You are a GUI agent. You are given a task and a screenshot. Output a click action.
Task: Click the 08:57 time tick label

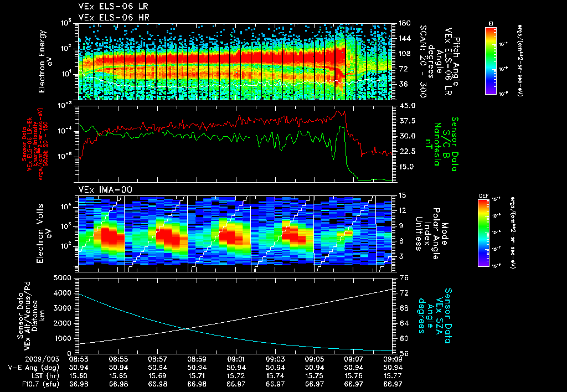click(158, 359)
